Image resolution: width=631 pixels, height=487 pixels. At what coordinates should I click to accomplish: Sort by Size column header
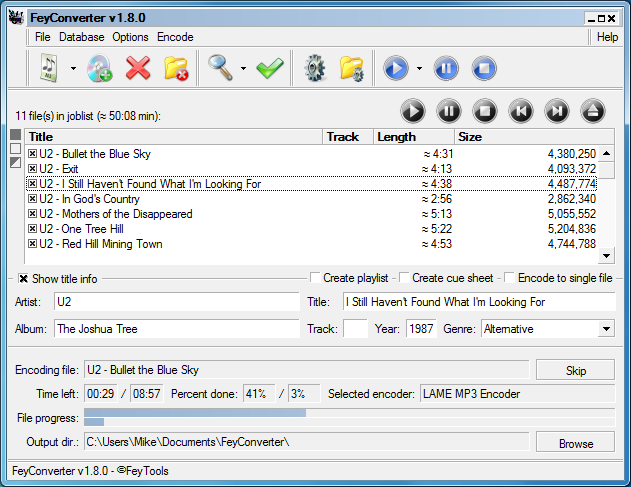point(534,137)
